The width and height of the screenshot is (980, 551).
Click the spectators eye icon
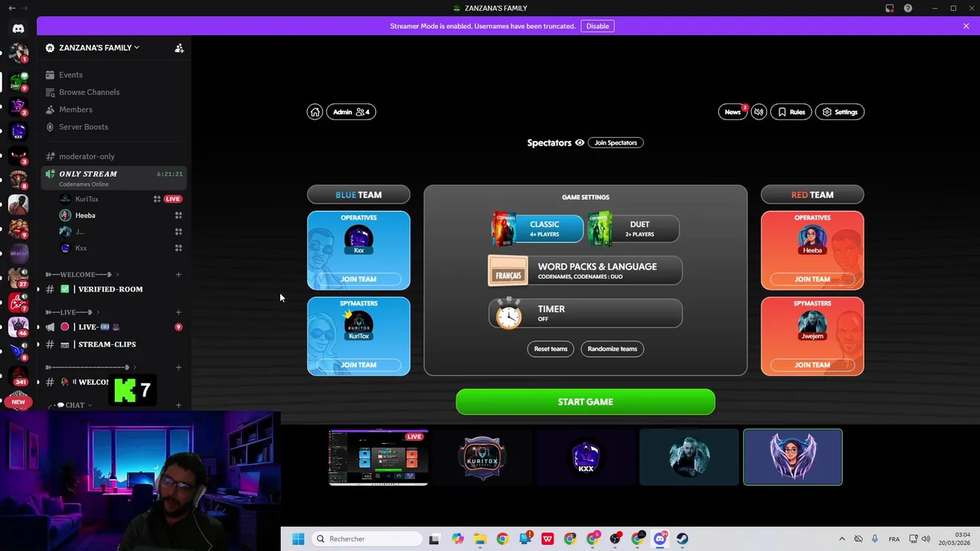click(x=580, y=142)
